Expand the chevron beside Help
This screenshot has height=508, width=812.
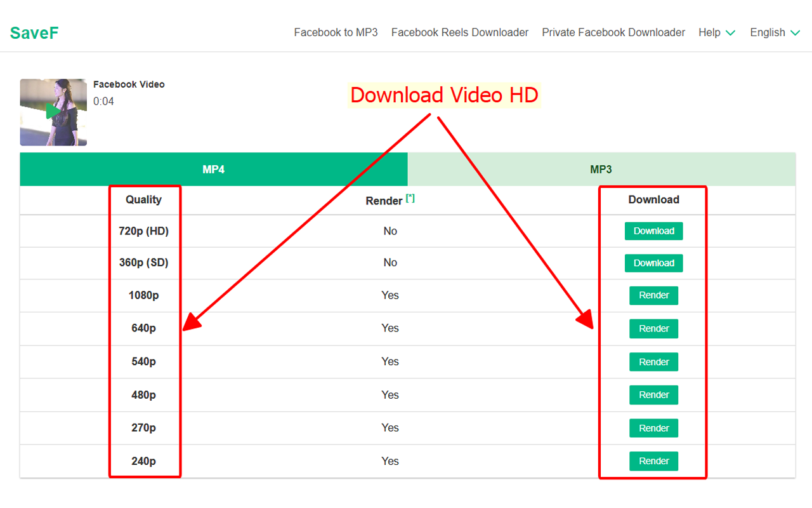click(730, 34)
